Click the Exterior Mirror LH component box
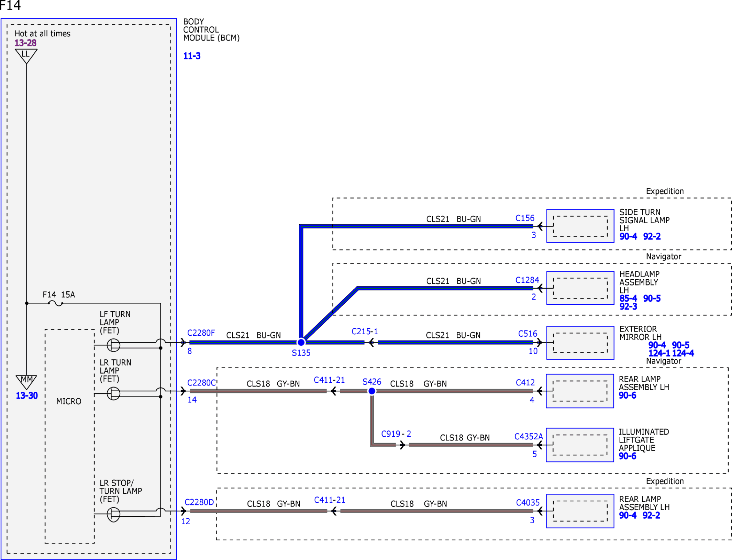Viewport: 732px width, 560px height. pyautogui.click(x=580, y=343)
